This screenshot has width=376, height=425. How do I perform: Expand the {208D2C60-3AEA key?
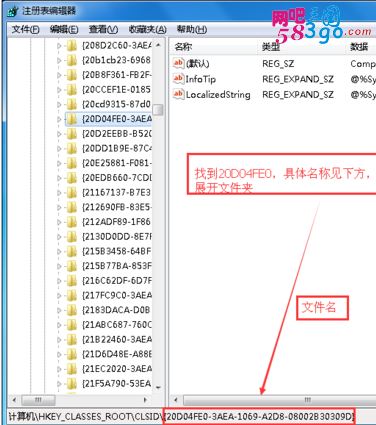tap(59, 46)
